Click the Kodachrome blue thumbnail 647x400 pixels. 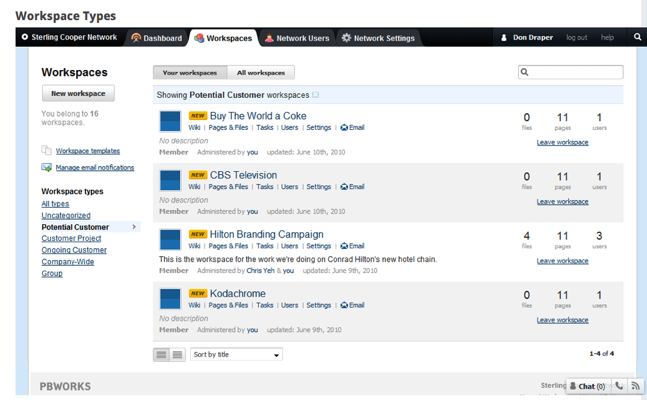click(170, 299)
